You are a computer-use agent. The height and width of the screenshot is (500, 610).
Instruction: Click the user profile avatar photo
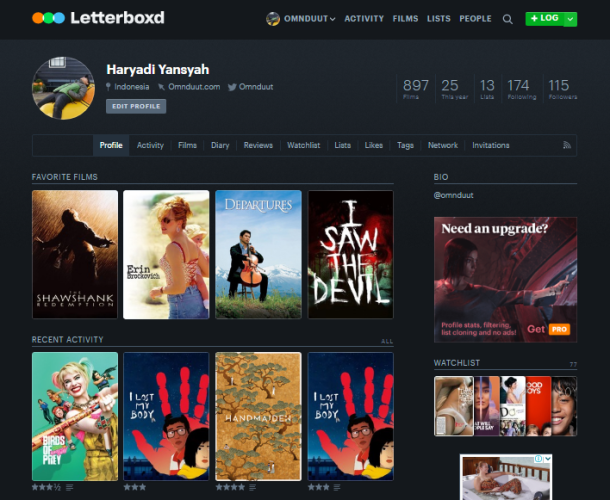pyautogui.click(x=64, y=88)
